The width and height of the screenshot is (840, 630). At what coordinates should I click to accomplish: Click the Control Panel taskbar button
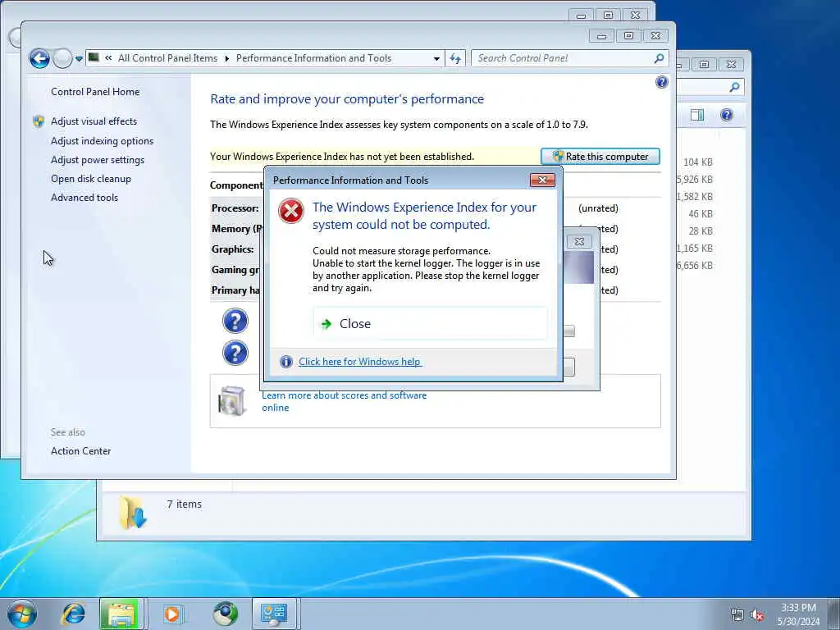(274, 614)
